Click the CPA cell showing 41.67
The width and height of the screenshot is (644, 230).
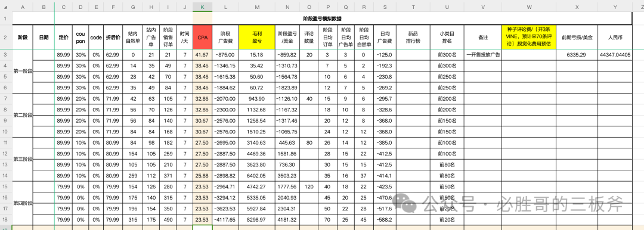203,55
